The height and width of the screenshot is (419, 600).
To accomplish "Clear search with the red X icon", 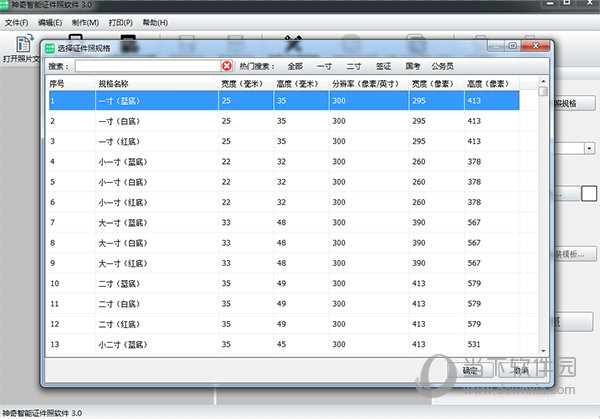I will (x=227, y=66).
